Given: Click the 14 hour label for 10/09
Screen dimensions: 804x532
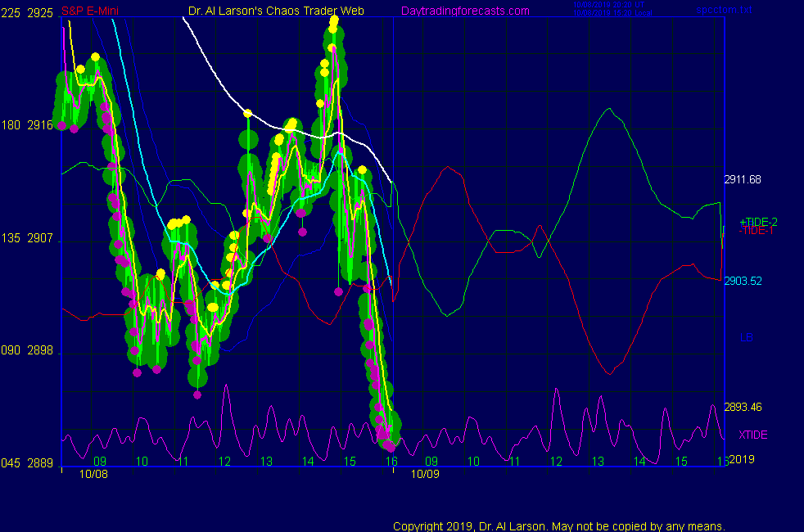Looking at the screenshot, I should click(x=639, y=462).
